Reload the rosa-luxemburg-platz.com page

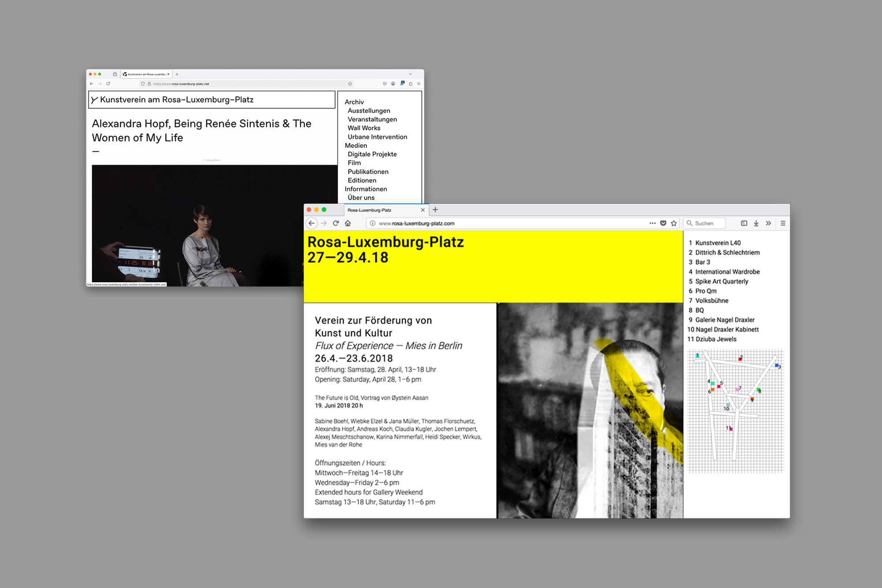[336, 223]
